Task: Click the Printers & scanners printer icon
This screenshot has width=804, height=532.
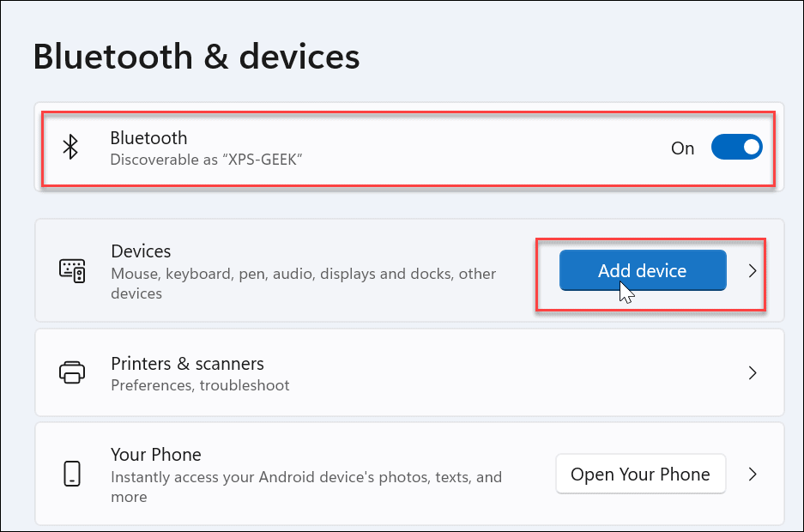Action: (x=72, y=372)
